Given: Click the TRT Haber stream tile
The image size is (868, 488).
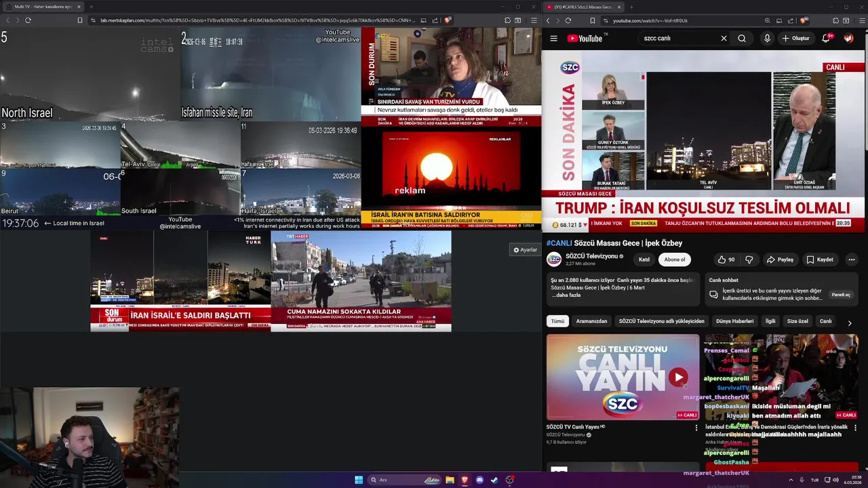Looking at the screenshot, I should pyautogui.click(x=361, y=281).
